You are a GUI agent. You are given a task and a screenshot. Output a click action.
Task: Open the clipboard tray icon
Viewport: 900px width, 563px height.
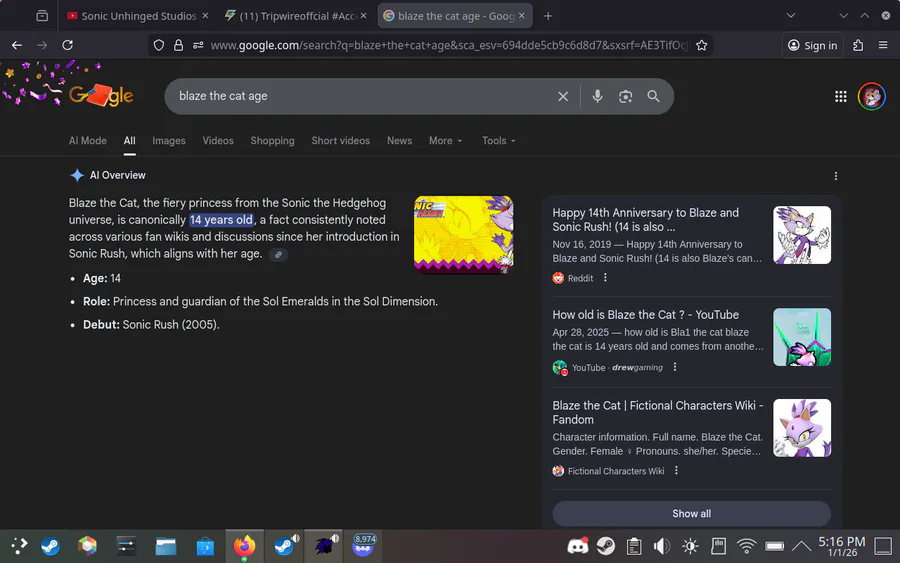click(x=634, y=546)
